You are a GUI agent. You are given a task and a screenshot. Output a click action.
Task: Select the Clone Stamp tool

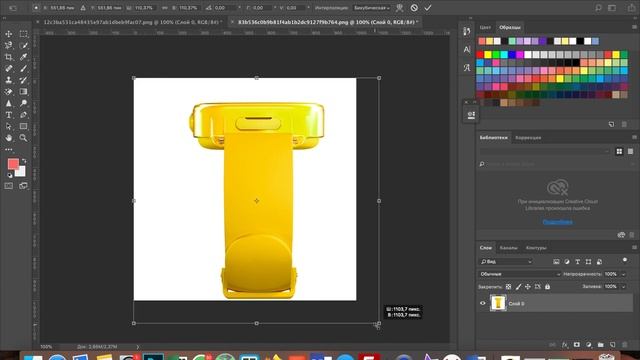tap(9, 80)
